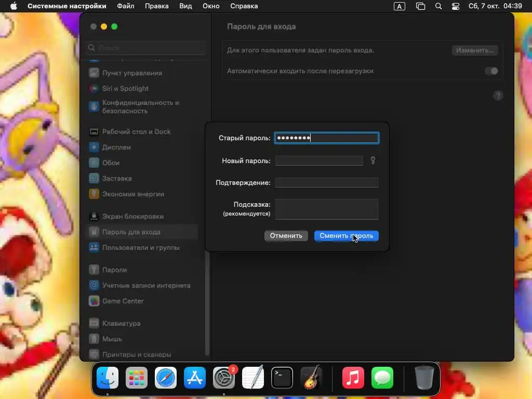This screenshot has width=532, height=399.
Task: Open Конфиденциальность и безопасность settings
Action: point(142,107)
